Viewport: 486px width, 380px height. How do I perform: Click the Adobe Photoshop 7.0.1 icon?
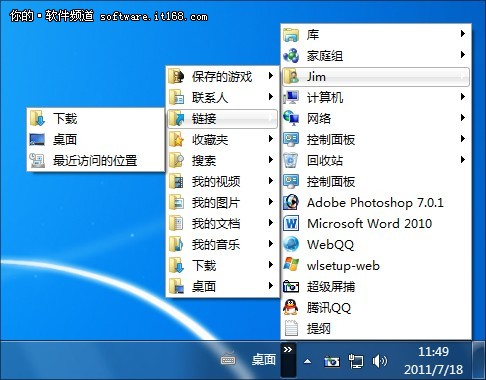(291, 202)
